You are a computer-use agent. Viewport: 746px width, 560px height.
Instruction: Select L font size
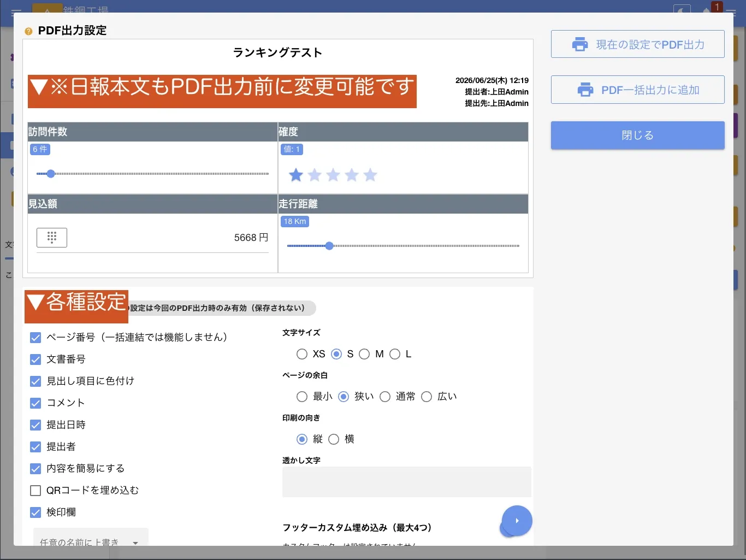coord(395,354)
